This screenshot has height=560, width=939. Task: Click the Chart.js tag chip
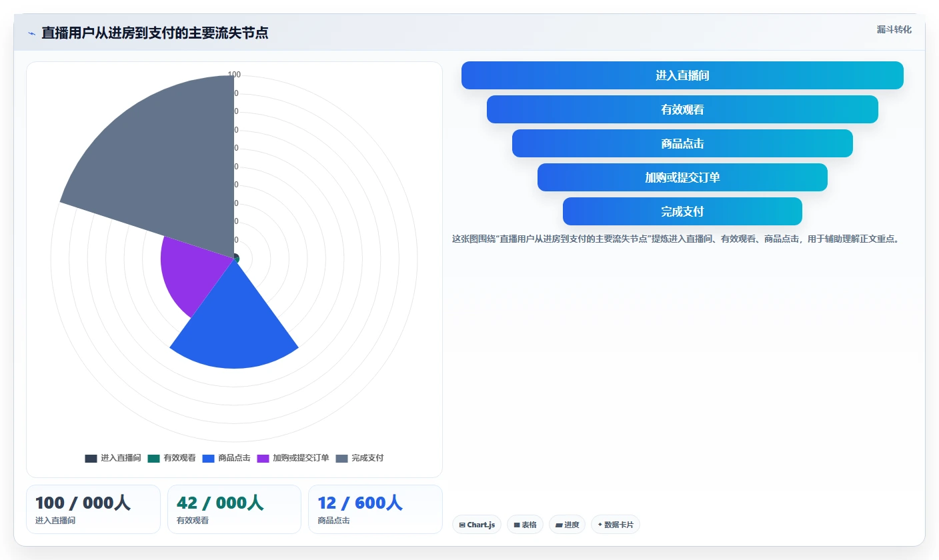[477, 525]
